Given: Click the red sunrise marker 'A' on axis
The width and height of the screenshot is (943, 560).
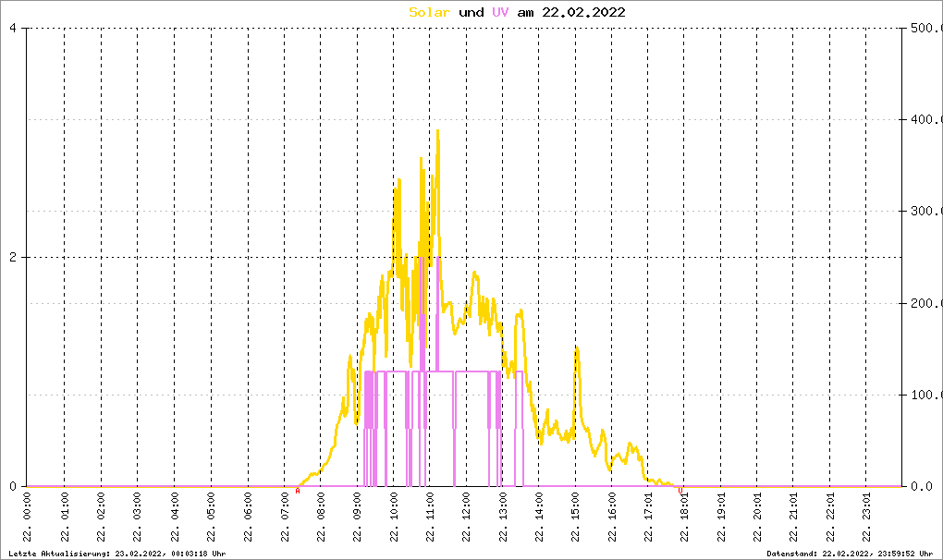Looking at the screenshot, I should [x=298, y=491].
